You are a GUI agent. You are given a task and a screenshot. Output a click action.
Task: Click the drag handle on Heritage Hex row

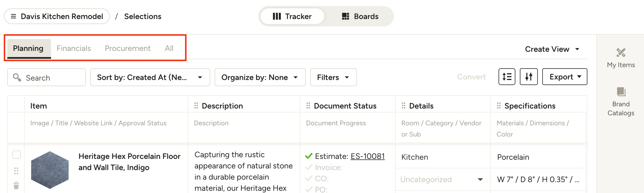click(16, 171)
